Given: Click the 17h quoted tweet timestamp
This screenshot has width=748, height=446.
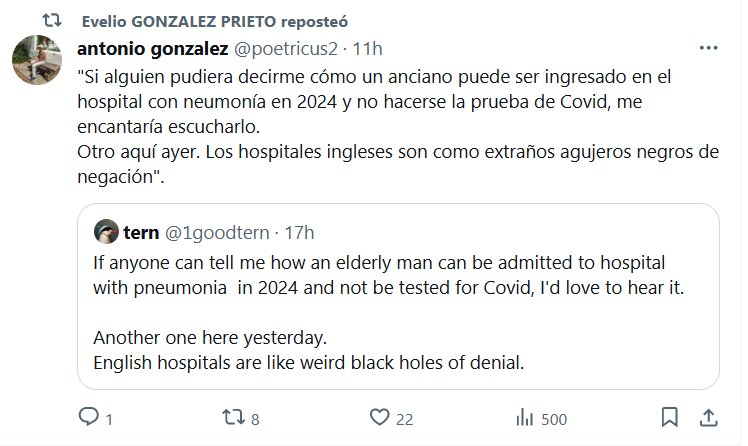Looking at the screenshot, I should [299, 232].
